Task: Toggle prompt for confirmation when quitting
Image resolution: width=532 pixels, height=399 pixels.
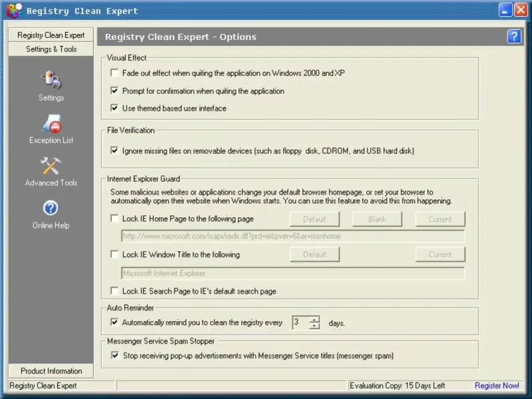Action: coord(114,90)
